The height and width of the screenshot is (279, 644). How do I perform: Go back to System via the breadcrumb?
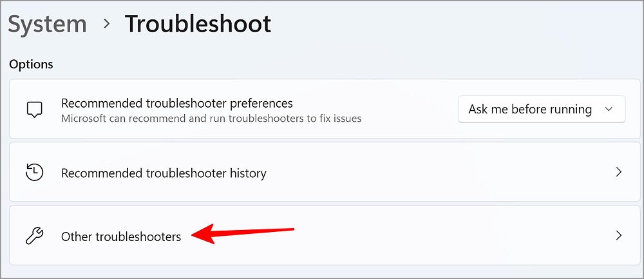pos(47,24)
